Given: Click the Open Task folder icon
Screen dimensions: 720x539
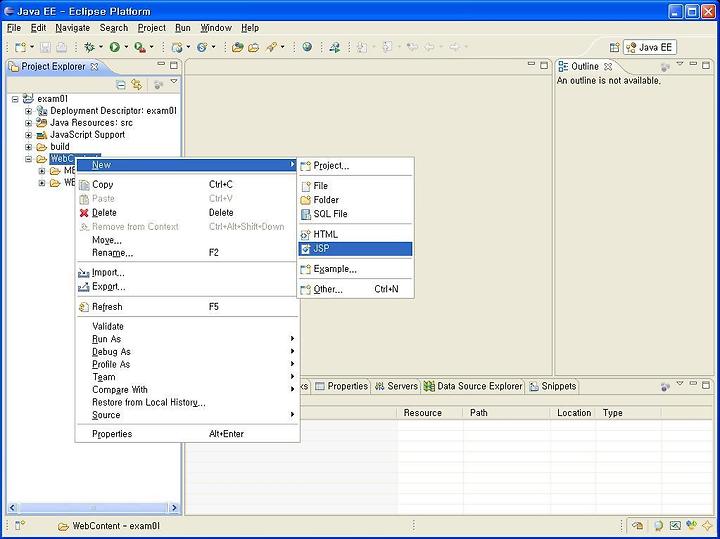Looking at the screenshot, I should (x=253, y=47).
